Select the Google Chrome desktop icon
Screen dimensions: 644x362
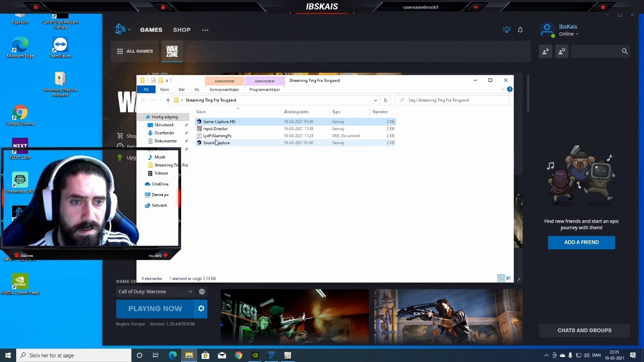[x=20, y=116]
